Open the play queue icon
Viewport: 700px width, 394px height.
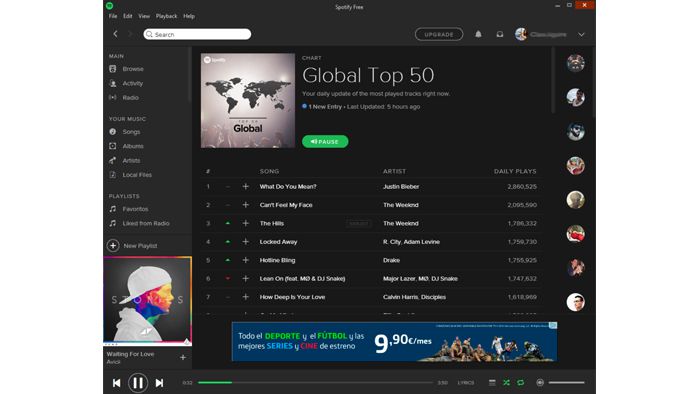pyautogui.click(x=492, y=383)
